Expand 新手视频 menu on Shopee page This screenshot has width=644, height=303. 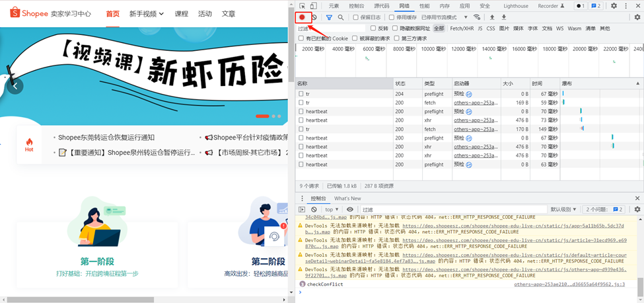[x=147, y=14]
